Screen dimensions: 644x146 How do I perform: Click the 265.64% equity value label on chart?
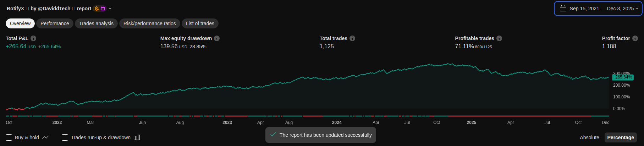click(x=623, y=77)
